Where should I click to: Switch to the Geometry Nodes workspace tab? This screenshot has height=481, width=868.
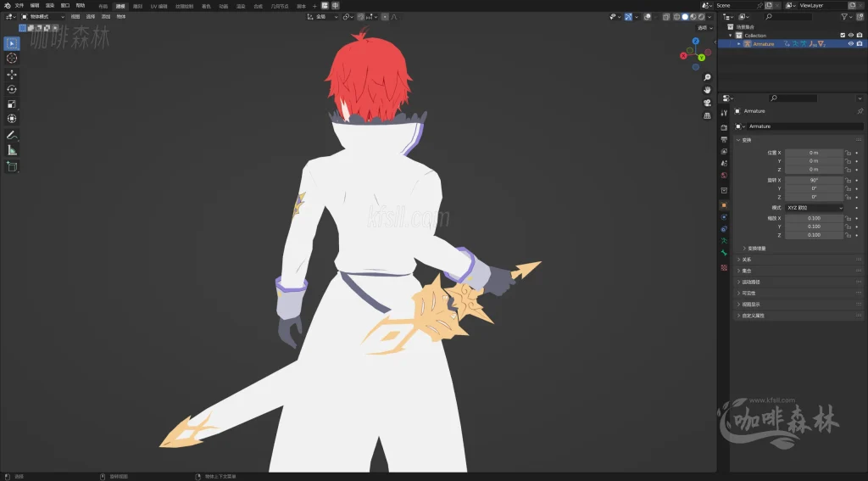tap(280, 6)
